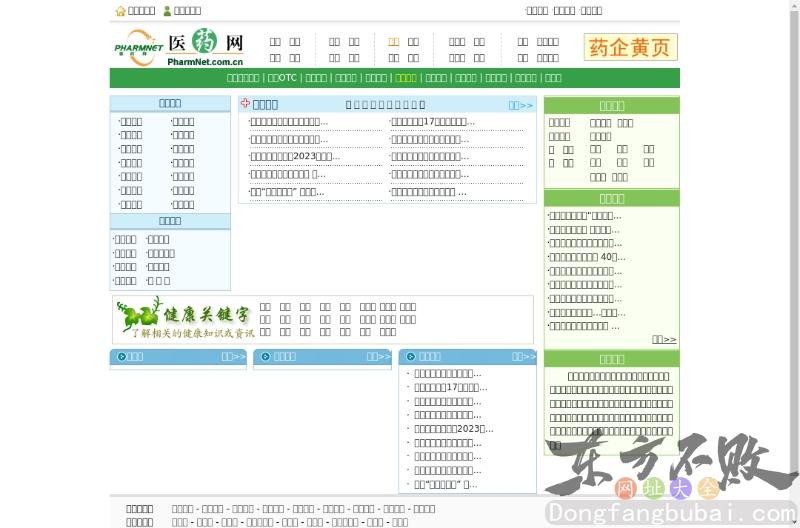This screenshot has width=800, height=528.
Task: Select the OTC item in the green navigation bar
Action: pos(282,78)
